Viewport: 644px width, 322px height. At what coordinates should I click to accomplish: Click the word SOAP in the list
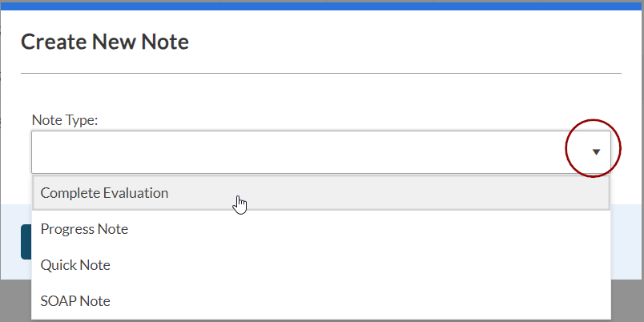click(56, 301)
